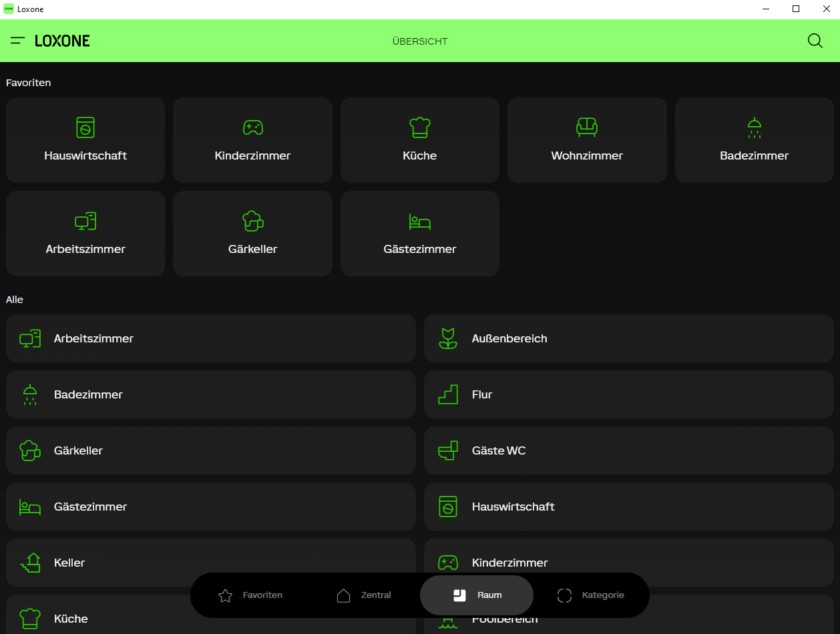Open the Hauswirtschaft favorite card
The image size is (840, 634).
85,140
